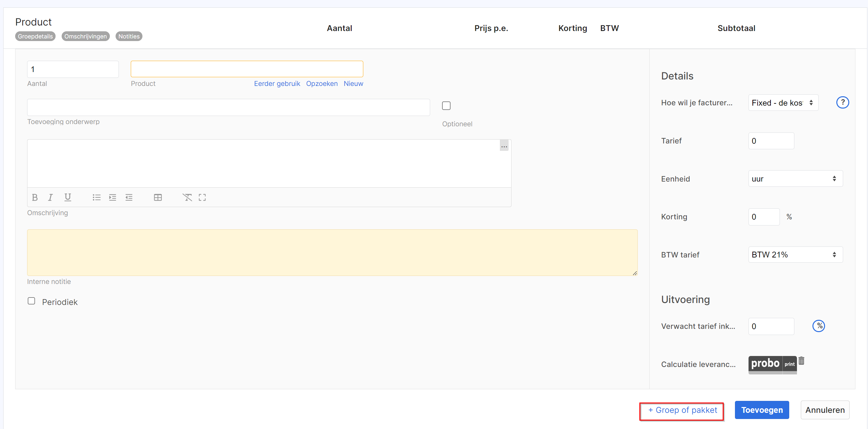Click the Annuleren button
The image size is (868, 429).
pos(825,410)
